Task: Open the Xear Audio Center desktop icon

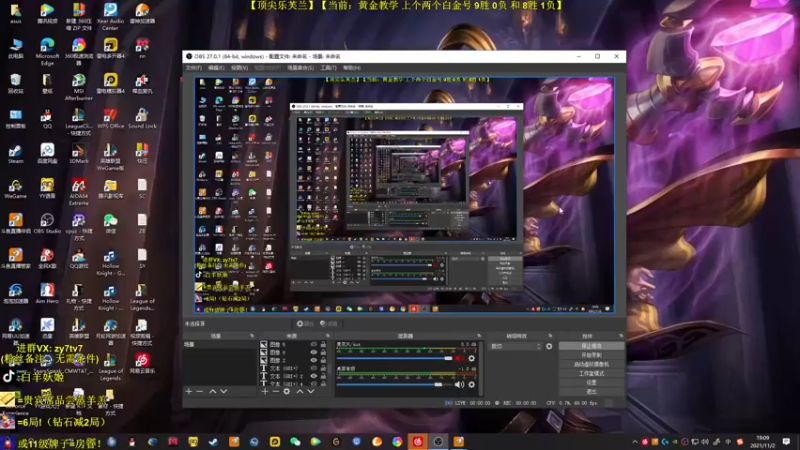Action: 110,16
